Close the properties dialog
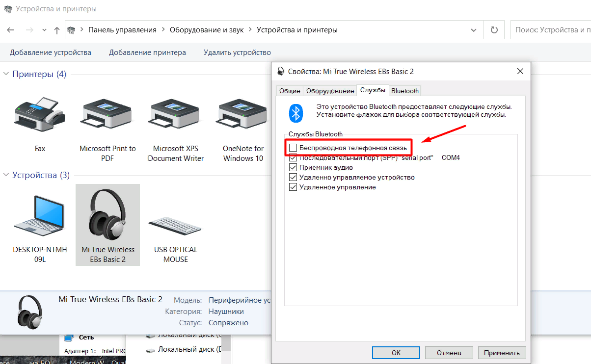The height and width of the screenshot is (364, 591). pyautogui.click(x=520, y=71)
